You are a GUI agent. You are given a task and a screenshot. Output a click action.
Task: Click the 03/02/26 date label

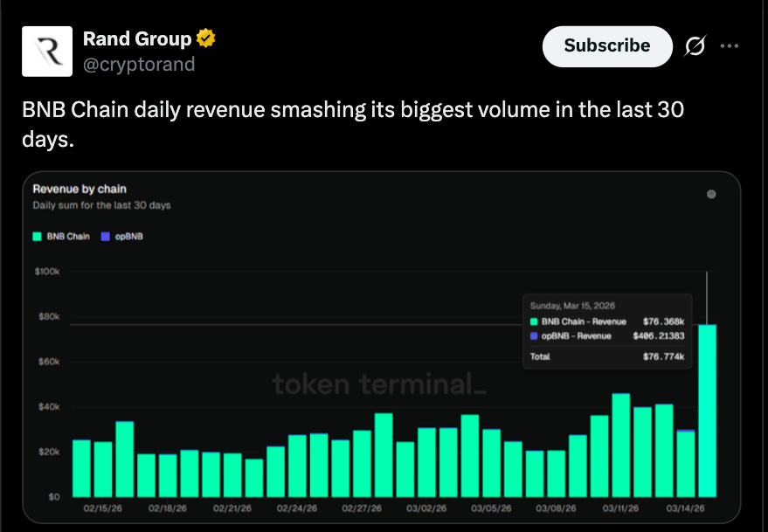[x=426, y=508]
